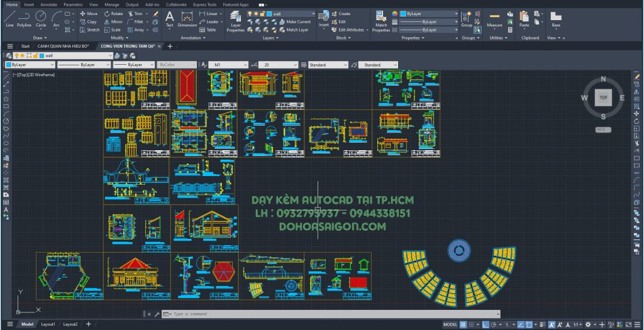Open the Dimension tool
The height and width of the screenshot is (330, 644).
coord(187,19)
